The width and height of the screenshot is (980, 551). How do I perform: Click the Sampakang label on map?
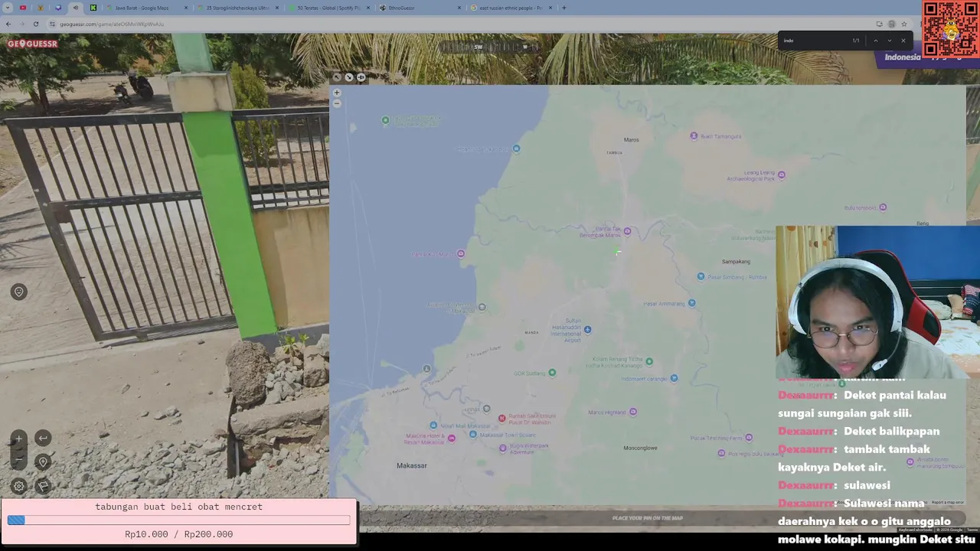click(x=736, y=262)
